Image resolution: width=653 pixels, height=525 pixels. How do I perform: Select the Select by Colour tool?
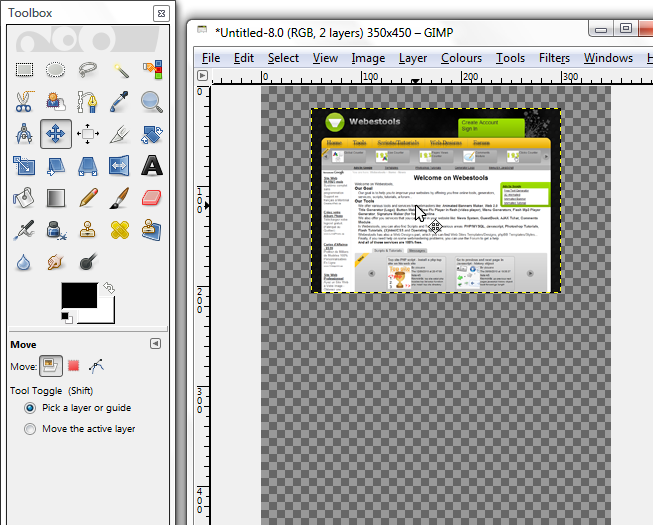pyautogui.click(x=152, y=70)
